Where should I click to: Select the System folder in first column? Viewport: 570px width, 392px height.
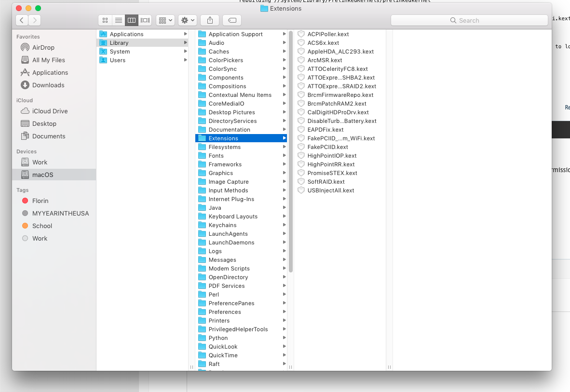point(120,52)
